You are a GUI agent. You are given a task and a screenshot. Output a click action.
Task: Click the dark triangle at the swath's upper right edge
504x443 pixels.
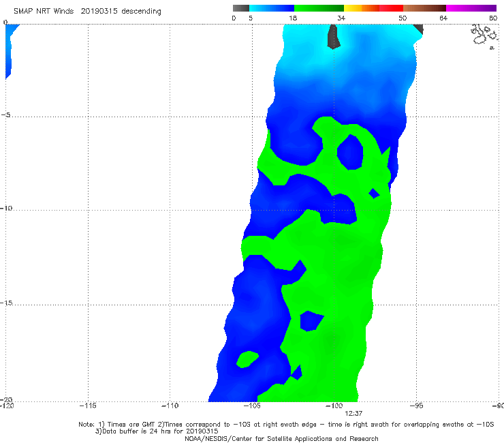[x=419, y=29]
